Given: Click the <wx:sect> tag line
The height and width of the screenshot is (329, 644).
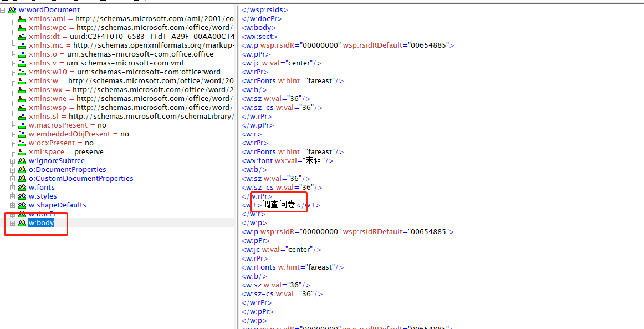Looking at the screenshot, I should 259,37.
